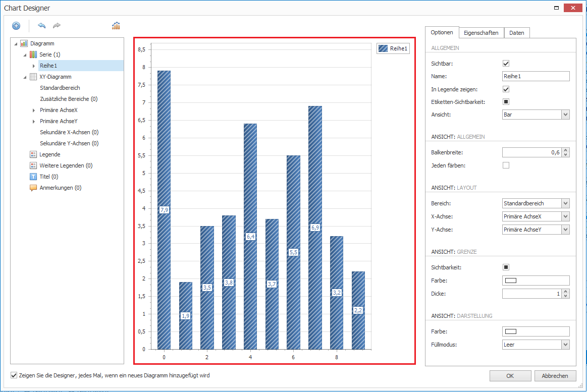This screenshot has height=392, width=587.
Task: Click the OK button
Action: click(x=510, y=376)
